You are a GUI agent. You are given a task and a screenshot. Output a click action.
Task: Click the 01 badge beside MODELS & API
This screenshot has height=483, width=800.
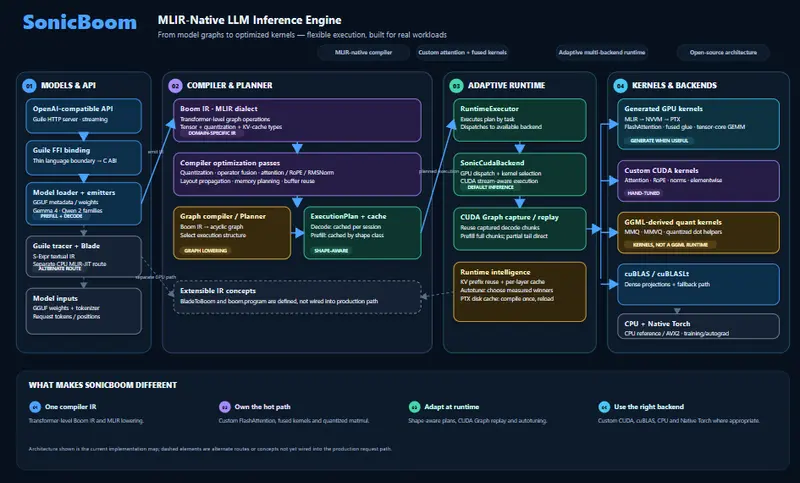pos(29,86)
